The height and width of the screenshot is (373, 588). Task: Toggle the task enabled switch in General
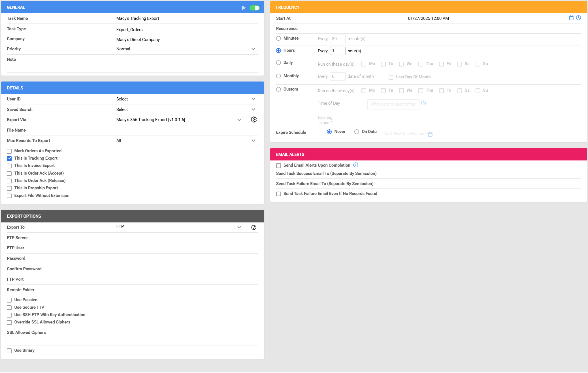tap(254, 8)
